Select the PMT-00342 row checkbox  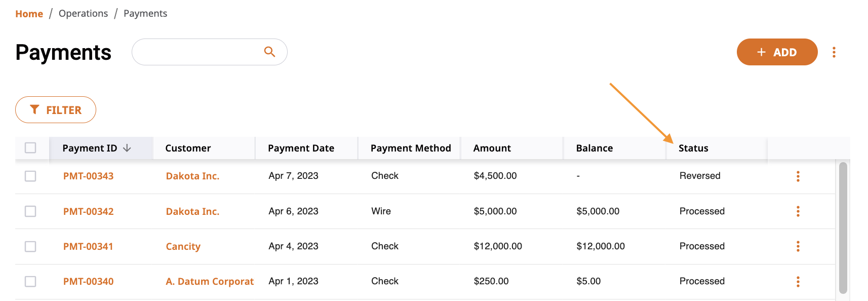pos(30,211)
